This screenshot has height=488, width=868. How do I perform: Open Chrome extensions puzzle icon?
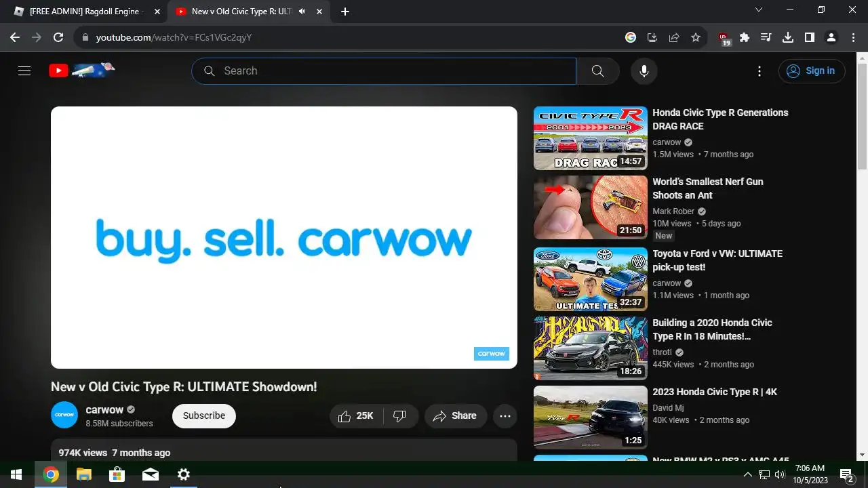[745, 37]
